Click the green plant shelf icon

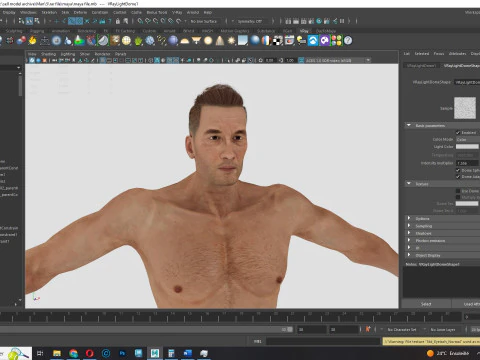pyautogui.click(x=138, y=41)
